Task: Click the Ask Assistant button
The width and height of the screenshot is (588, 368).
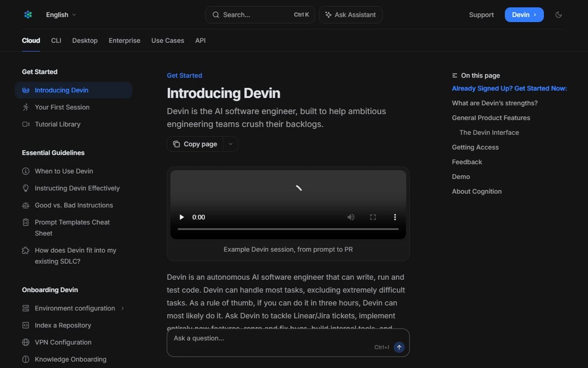Action: tap(351, 15)
